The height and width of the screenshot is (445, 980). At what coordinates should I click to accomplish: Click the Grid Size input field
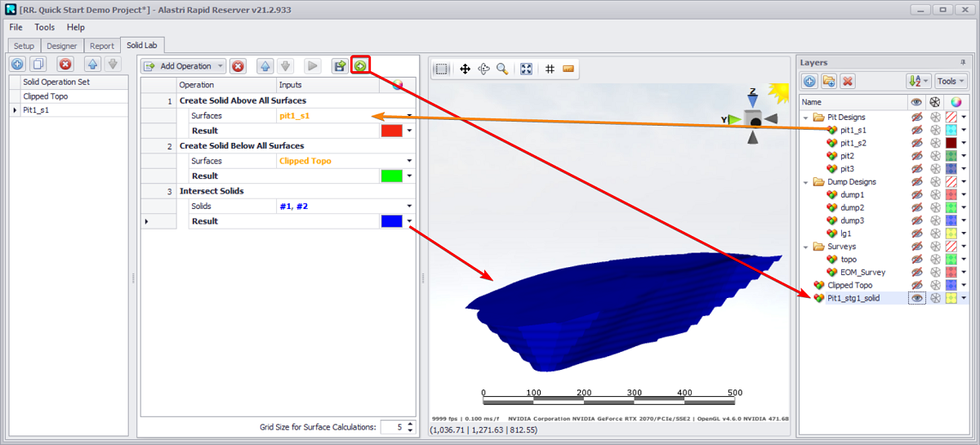coord(392,427)
